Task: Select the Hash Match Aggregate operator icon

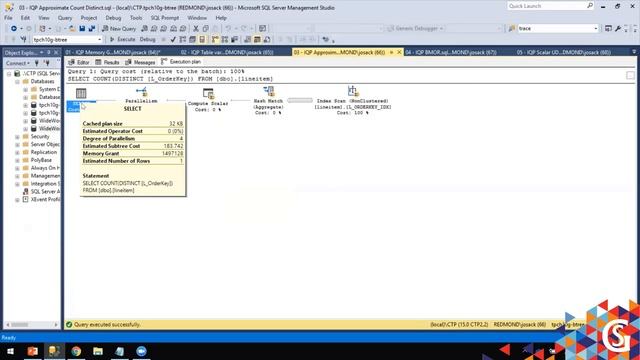Action: coord(269,91)
